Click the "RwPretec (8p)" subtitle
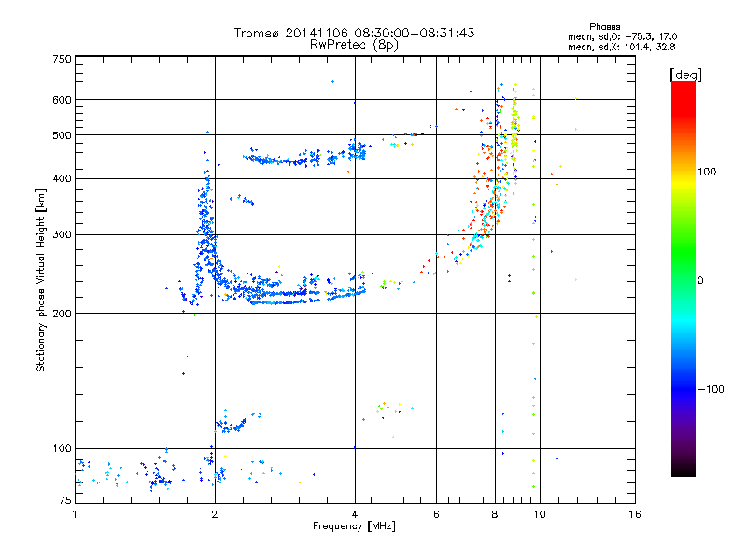Screen dimensions: 747x560 354,45
